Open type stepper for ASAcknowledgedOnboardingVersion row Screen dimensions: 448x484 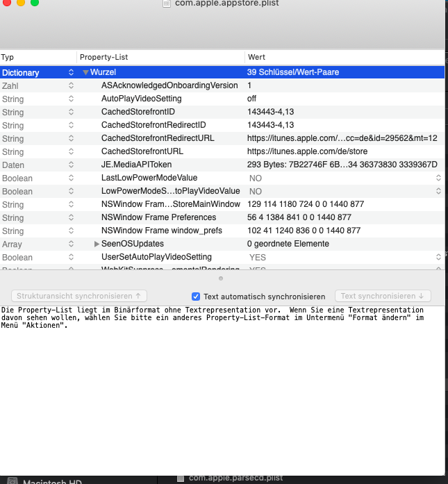(71, 85)
